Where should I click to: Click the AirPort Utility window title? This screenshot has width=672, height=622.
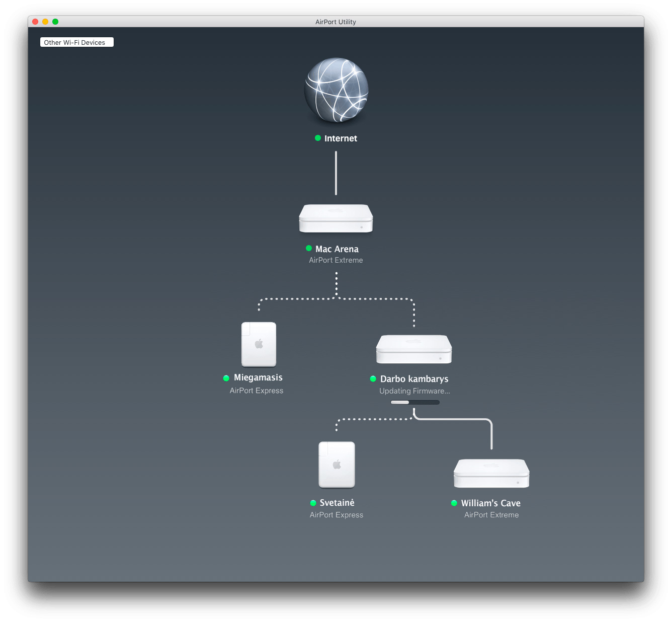(x=335, y=22)
